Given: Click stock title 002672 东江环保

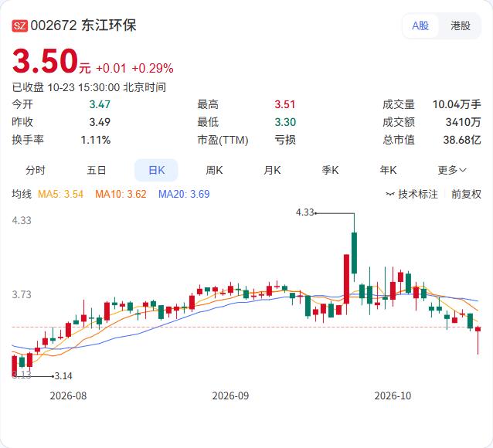Looking at the screenshot, I should pyautogui.click(x=83, y=25).
